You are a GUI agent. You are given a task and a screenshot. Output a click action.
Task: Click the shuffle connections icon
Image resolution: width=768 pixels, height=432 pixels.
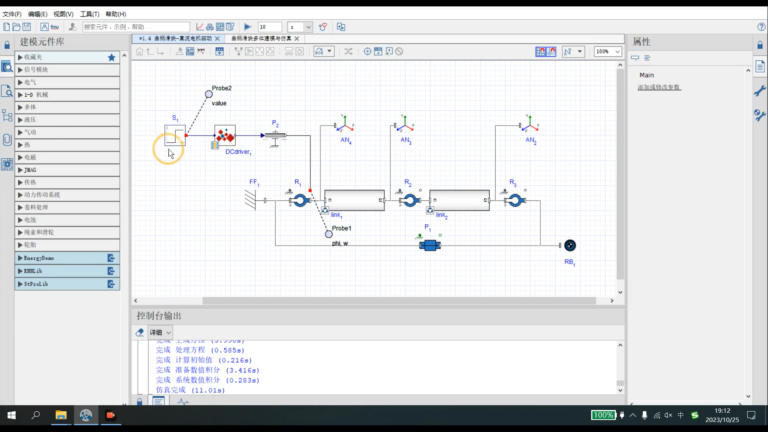(348, 51)
